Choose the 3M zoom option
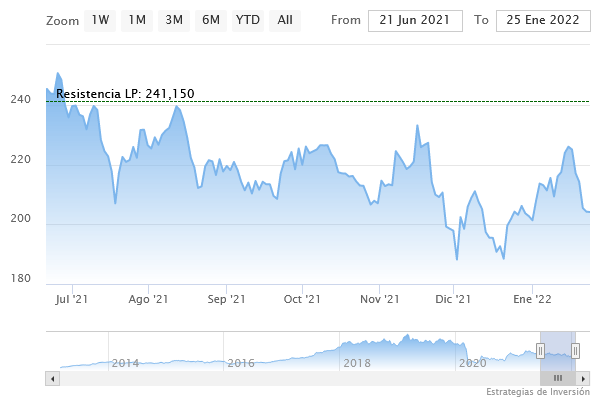The image size is (600, 400). [174, 20]
